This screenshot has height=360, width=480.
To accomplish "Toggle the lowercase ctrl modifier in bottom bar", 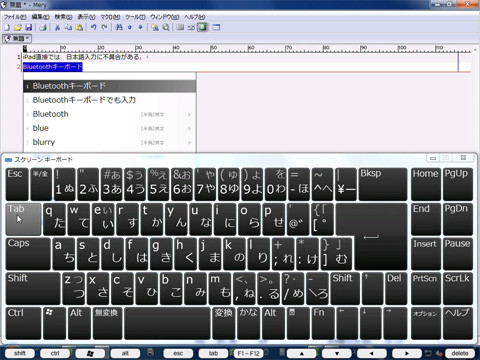I will pyautogui.click(x=55, y=353).
